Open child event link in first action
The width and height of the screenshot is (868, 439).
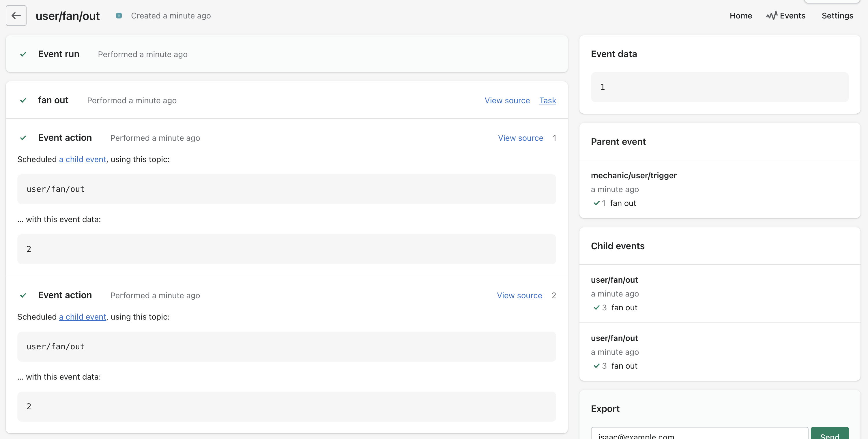[x=83, y=159]
